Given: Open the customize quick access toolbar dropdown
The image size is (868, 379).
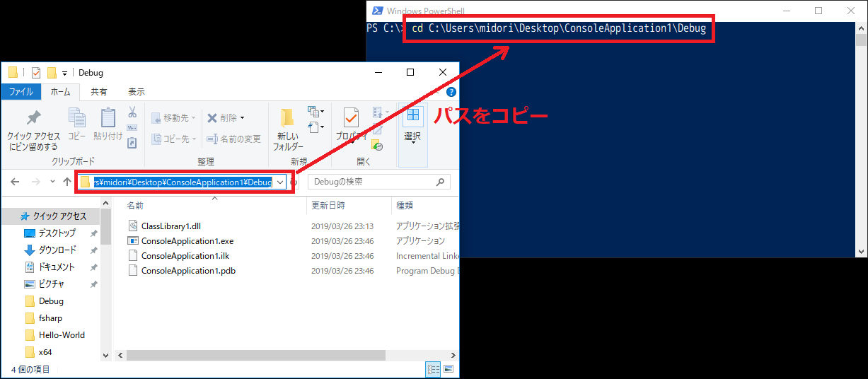Looking at the screenshot, I should [x=64, y=73].
